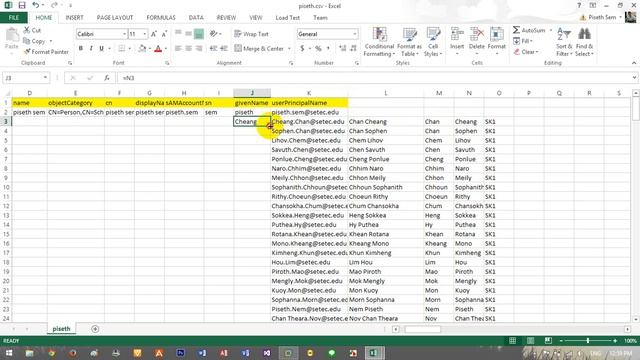The width and height of the screenshot is (640, 360).
Task: Click Merge & Center
Action: pyautogui.click(x=259, y=49)
